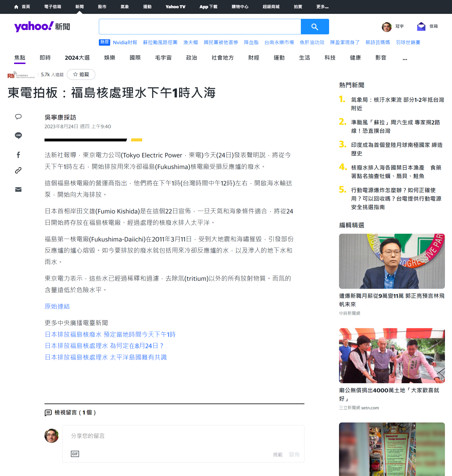
Task: Share article via LINE icon
Action: click(x=18, y=135)
